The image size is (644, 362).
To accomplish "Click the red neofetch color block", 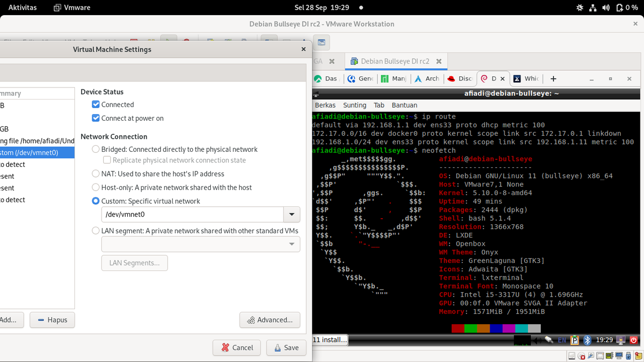I will pyautogui.click(x=458, y=328).
